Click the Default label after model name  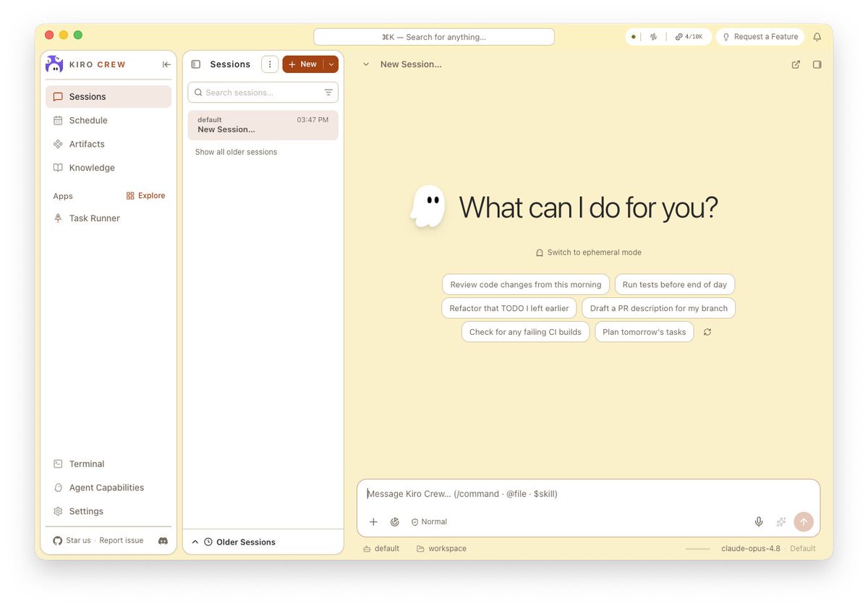pyautogui.click(x=803, y=549)
